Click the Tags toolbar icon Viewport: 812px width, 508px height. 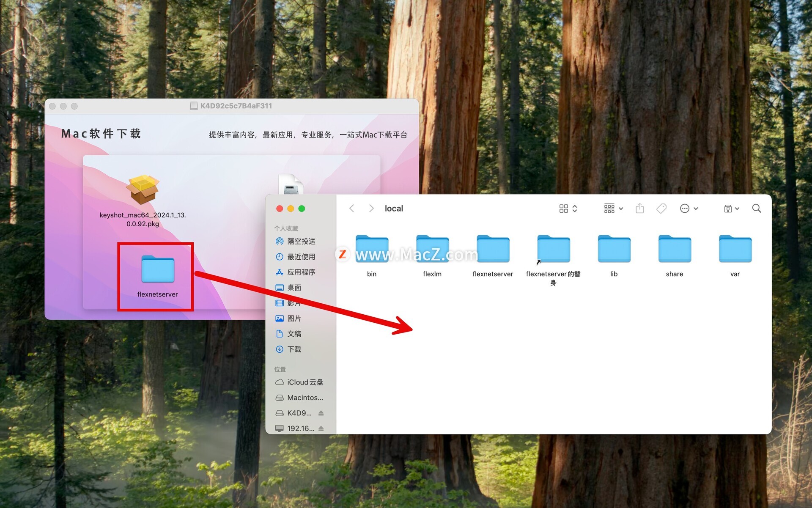click(661, 208)
